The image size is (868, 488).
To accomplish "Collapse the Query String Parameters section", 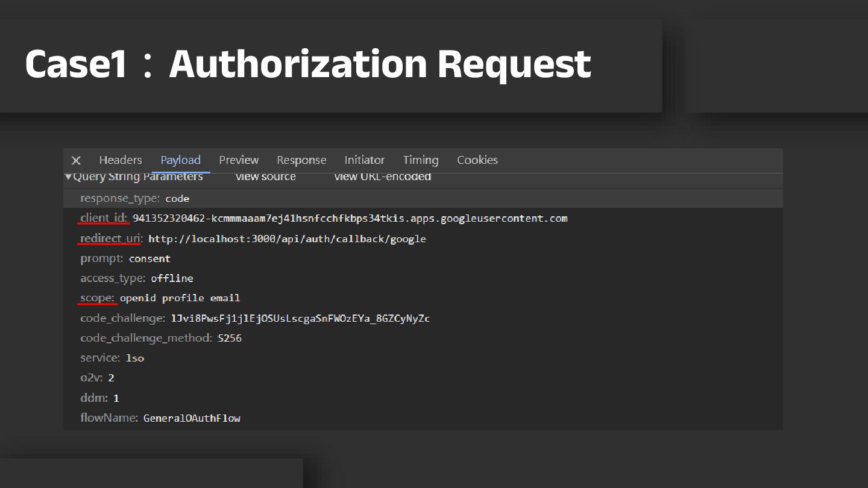I will point(69,177).
